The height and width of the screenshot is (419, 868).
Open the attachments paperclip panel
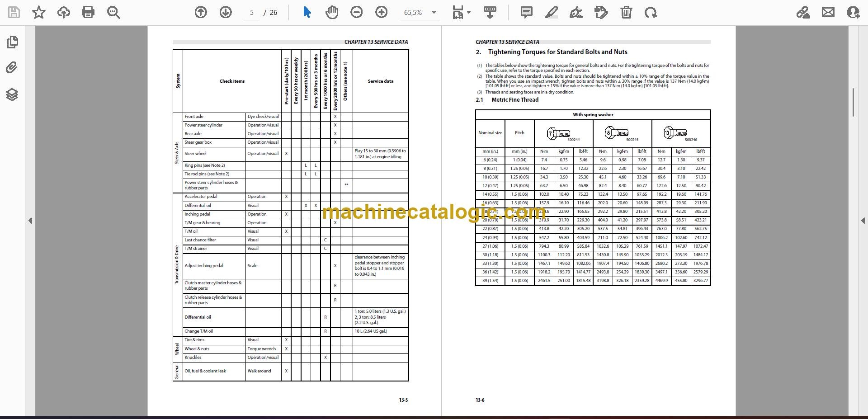tap(12, 68)
